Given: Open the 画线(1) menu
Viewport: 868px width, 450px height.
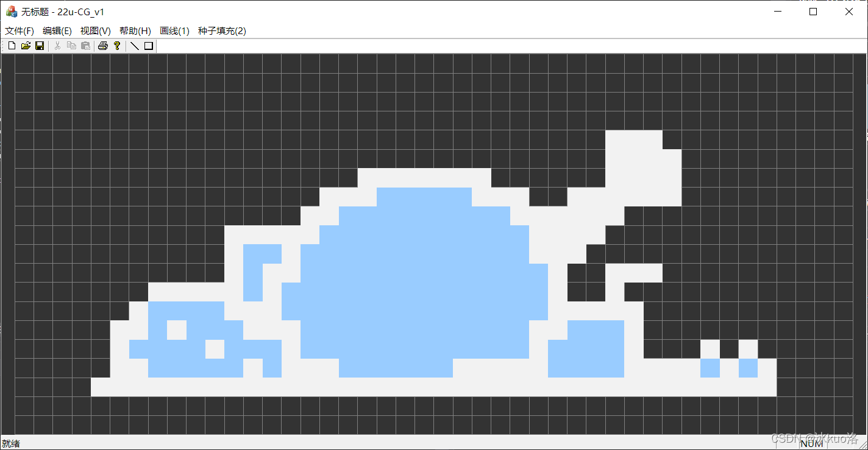Looking at the screenshot, I should click(174, 31).
